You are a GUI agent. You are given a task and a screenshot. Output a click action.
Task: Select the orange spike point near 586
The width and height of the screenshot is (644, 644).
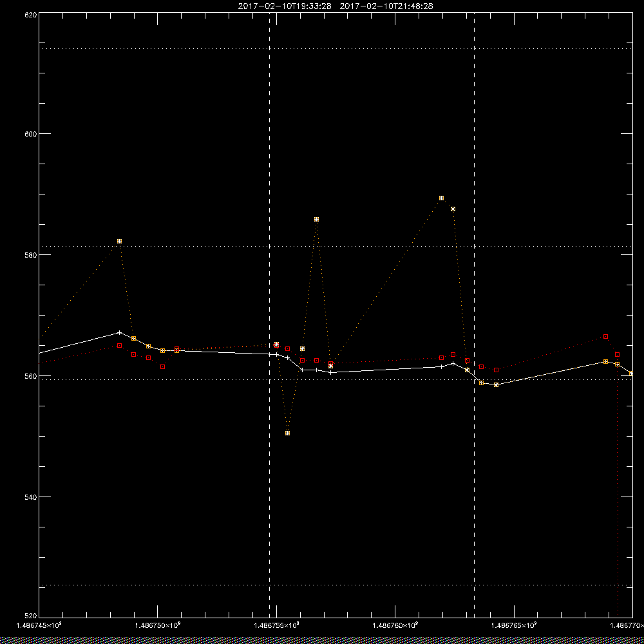click(316, 220)
